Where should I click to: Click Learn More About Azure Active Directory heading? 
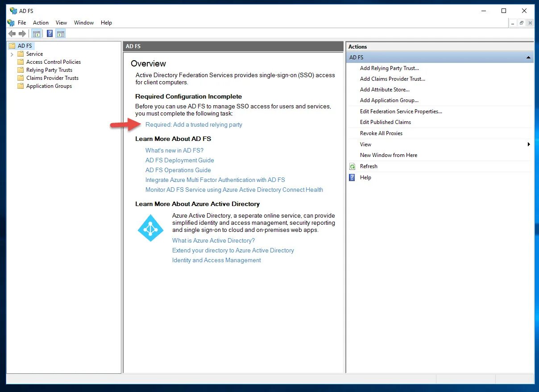click(x=197, y=204)
